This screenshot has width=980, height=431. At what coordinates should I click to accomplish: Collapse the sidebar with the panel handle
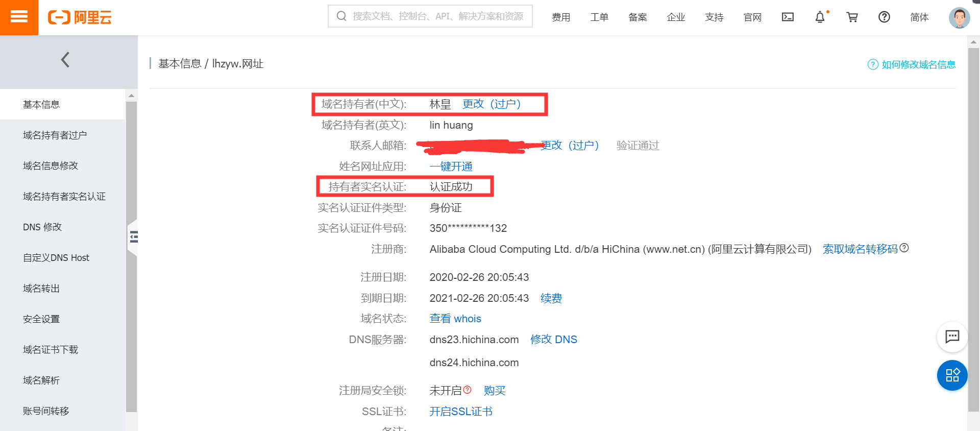(x=133, y=237)
